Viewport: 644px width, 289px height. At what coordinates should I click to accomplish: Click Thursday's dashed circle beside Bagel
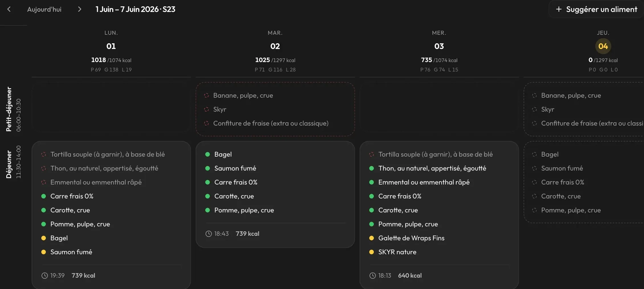(x=534, y=154)
